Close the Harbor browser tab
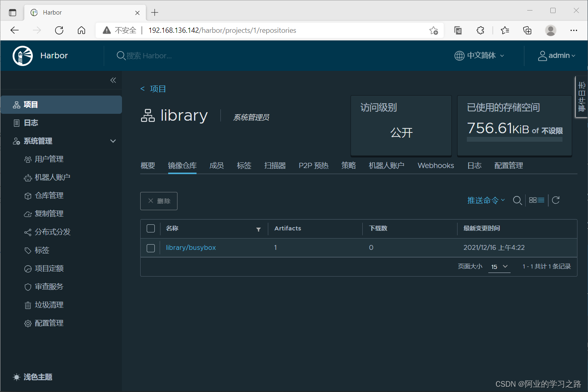This screenshot has width=588, height=392. coord(137,13)
